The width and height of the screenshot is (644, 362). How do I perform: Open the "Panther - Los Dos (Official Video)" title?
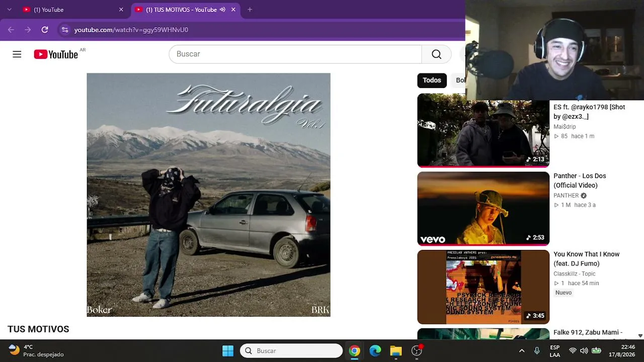tap(580, 180)
